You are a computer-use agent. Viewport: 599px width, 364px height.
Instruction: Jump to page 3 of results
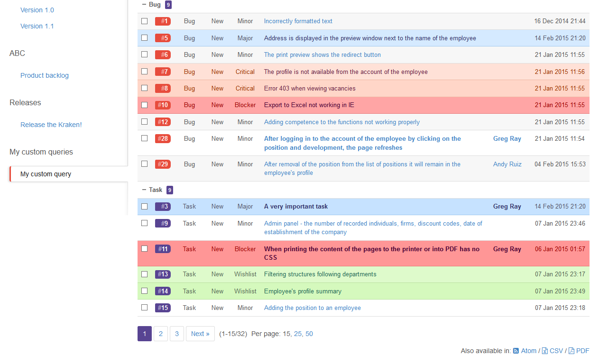click(176, 334)
